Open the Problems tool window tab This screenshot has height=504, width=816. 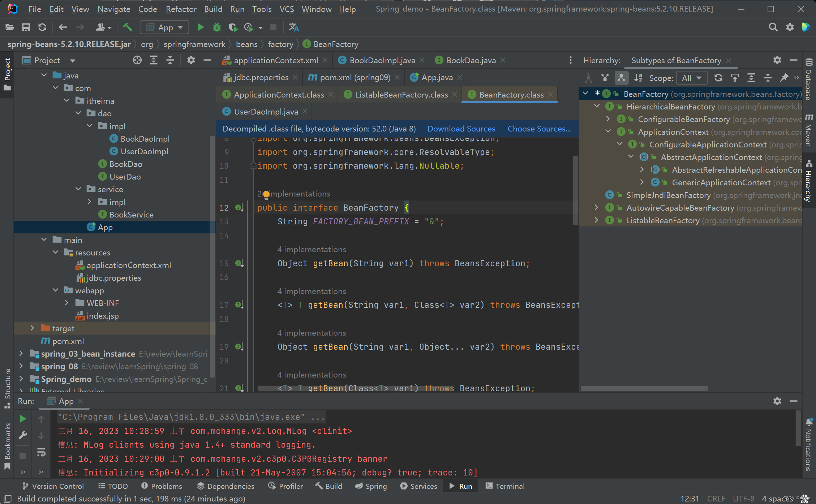(x=162, y=486)
